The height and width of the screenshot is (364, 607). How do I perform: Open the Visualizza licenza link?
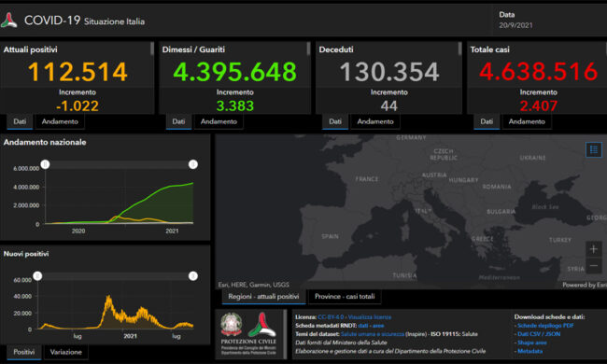(370, 316)
